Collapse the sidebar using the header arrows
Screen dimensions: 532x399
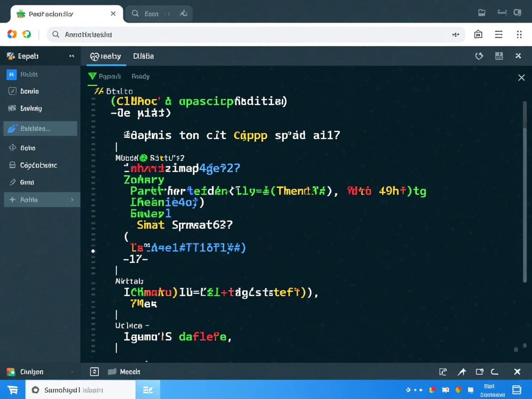tap(72, 56)
